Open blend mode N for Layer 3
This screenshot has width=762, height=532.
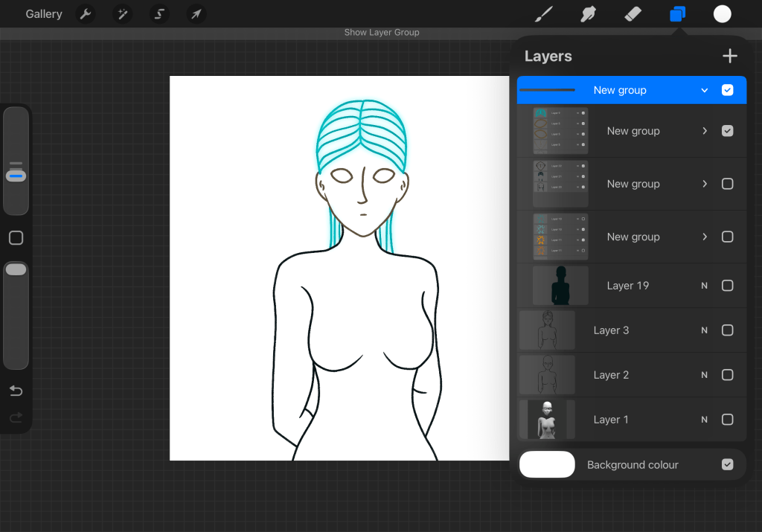pos(704,330)
